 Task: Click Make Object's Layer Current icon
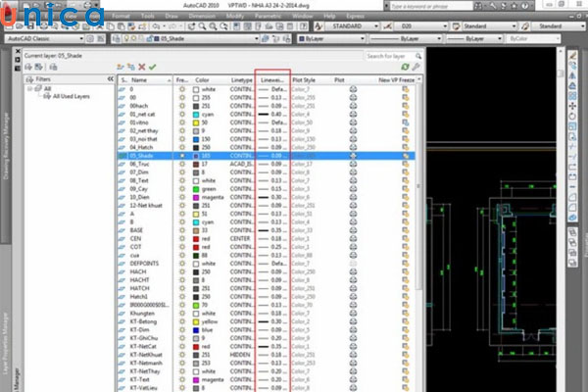266,38
